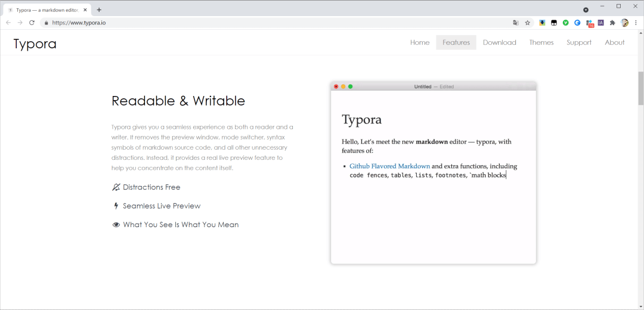Image resolution: width=644 pixels, height=310 pixels.
Task: Open the Features nav item
Action: (x=456, y=42)
